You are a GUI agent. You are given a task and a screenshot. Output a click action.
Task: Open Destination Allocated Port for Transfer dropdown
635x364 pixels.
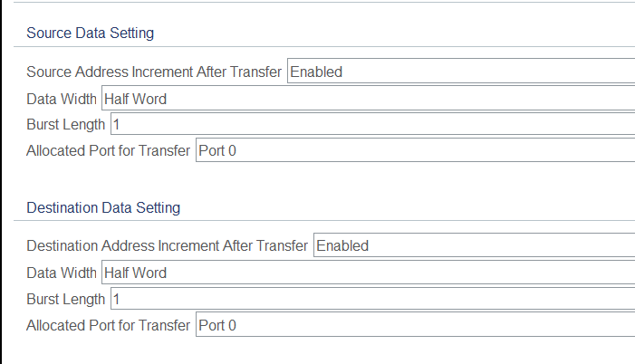[x=415, y=324]
